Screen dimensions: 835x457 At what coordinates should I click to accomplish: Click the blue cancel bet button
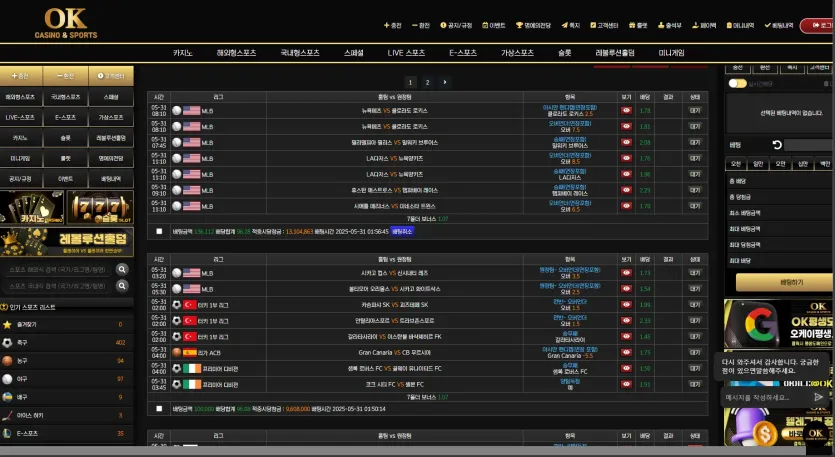[402, 231]
